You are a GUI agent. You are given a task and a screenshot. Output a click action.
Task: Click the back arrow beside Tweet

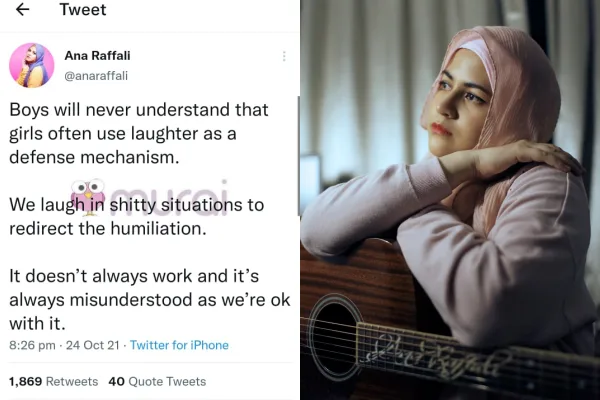pos(22,10)
